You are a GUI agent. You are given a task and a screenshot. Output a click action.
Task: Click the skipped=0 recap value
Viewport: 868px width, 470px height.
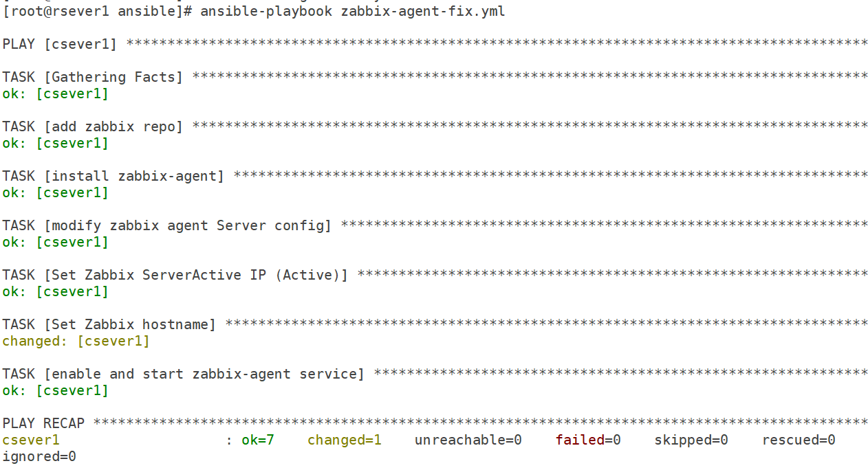(x=691, y=440)
